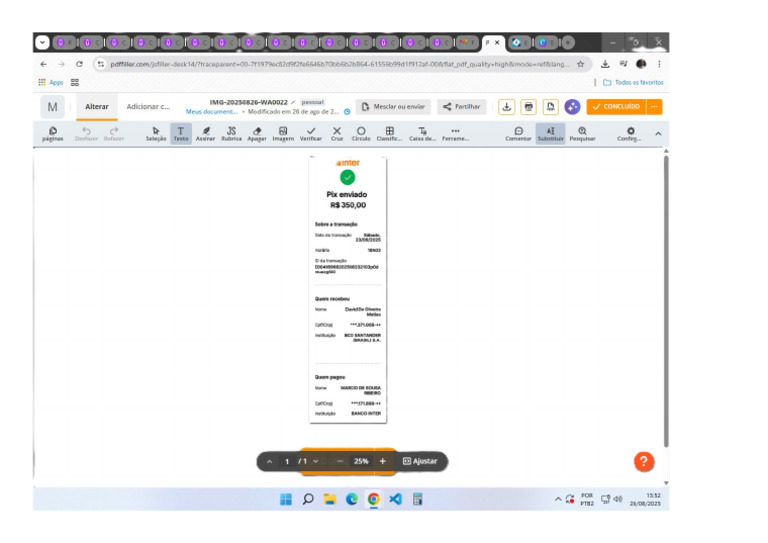The width and height of the screenshot is (768, 543).
Task: Click the browser reload button
Action: [79, 64]
